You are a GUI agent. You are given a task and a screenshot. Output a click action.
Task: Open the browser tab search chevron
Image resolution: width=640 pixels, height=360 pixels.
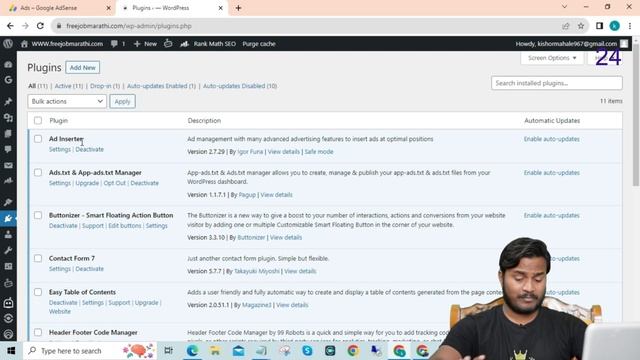coord(564,7)
